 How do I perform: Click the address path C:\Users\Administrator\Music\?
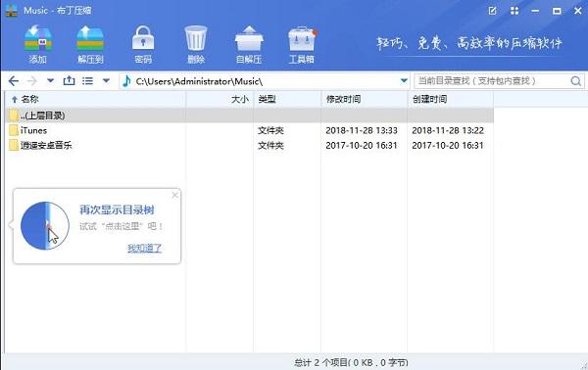199,81
